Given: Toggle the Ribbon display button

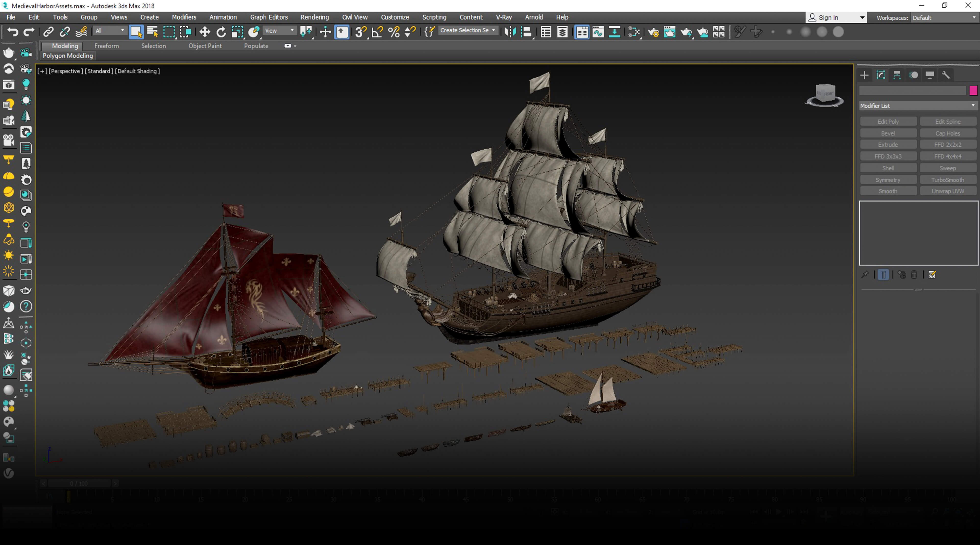Looking at the screenshot, I should [x=582, y=32].
